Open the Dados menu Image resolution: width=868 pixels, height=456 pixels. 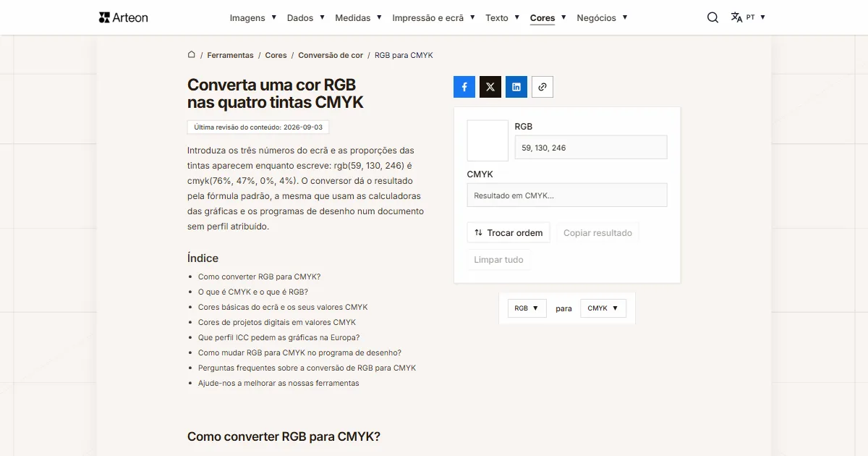coord(306,18)
